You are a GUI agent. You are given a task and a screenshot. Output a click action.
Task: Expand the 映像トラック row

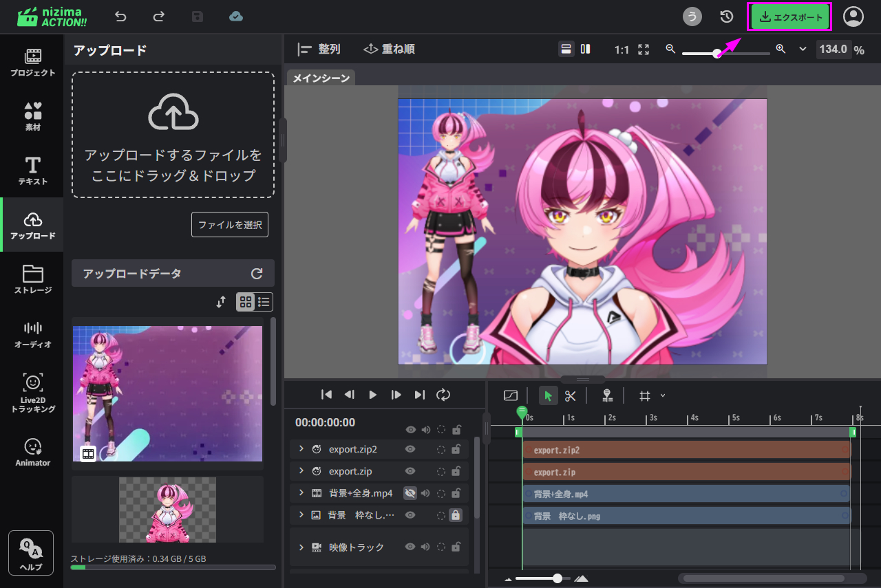click(301, 547)
